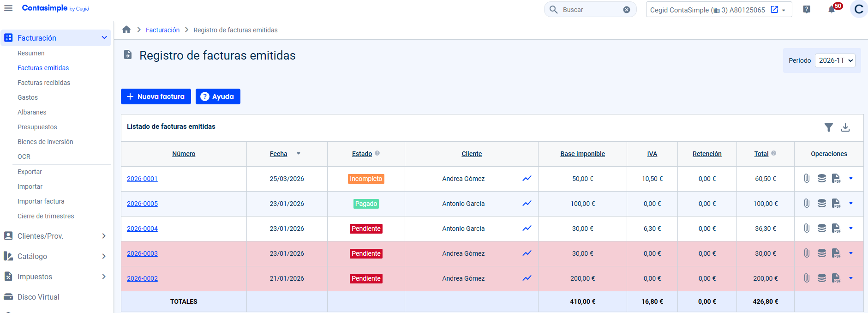
Task: Download the invoice list
Action: pos(845,127)
